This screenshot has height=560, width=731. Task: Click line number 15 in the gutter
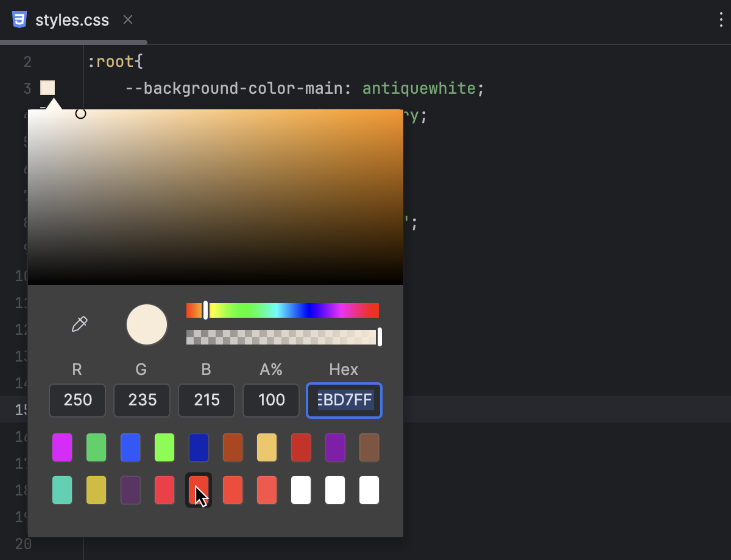pos(19,410)
